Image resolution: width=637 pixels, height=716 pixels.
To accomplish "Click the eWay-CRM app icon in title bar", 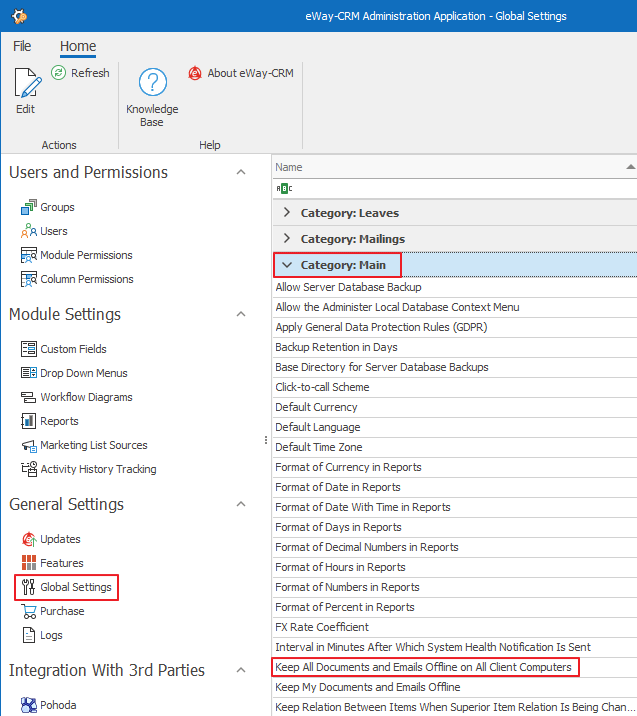I will (x=19, y=16).
